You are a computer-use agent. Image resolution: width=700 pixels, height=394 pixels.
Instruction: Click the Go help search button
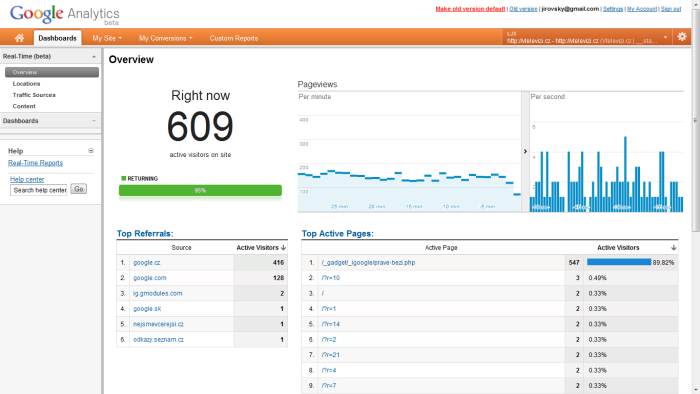[79, 189]
